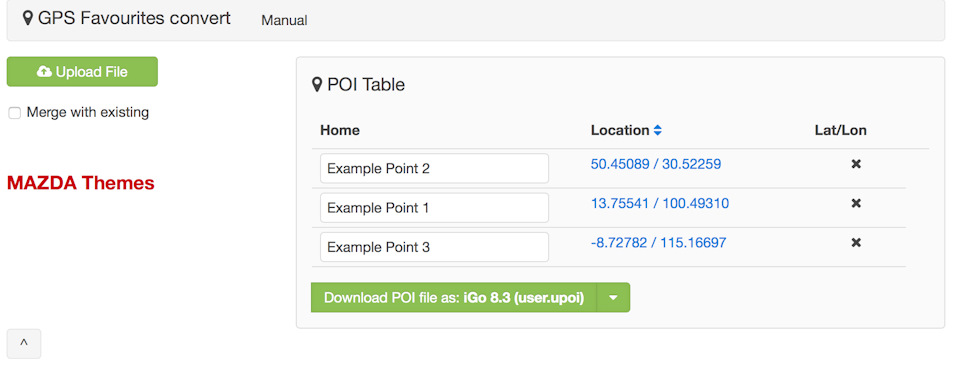This screenshot has height=368, width=960.
Task: Sort table by Location column arrows
Action: click(658, 130)
